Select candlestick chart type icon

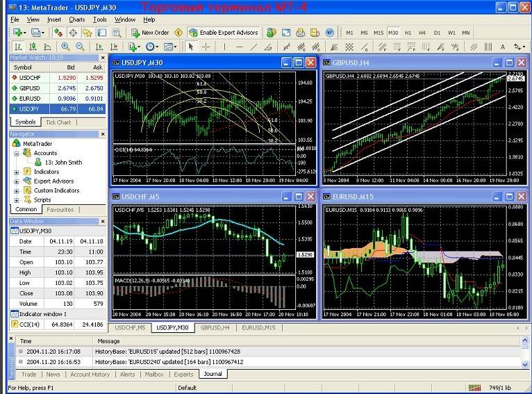(x=33, y=47)
